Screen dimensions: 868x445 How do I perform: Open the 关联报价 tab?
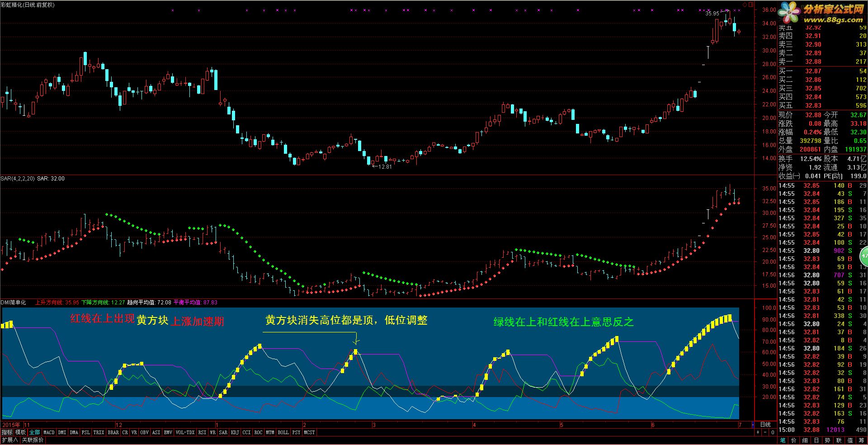click(x=33, y=440)
